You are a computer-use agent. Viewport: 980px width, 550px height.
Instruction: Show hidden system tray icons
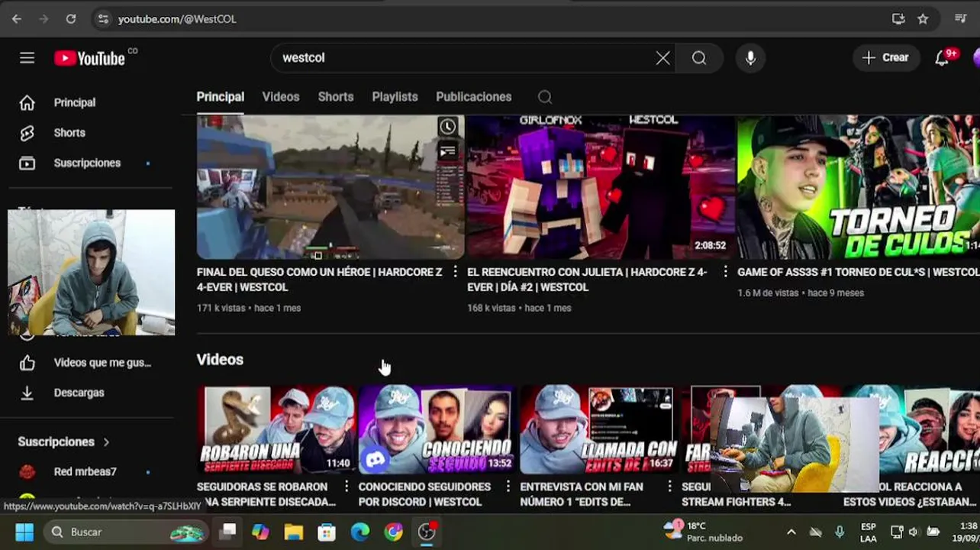(791, 532)
